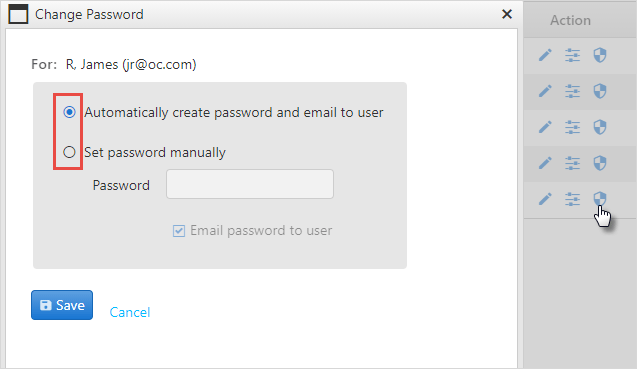
Task: Click the pencil edit icon in third row
Action: pos(545,127)
